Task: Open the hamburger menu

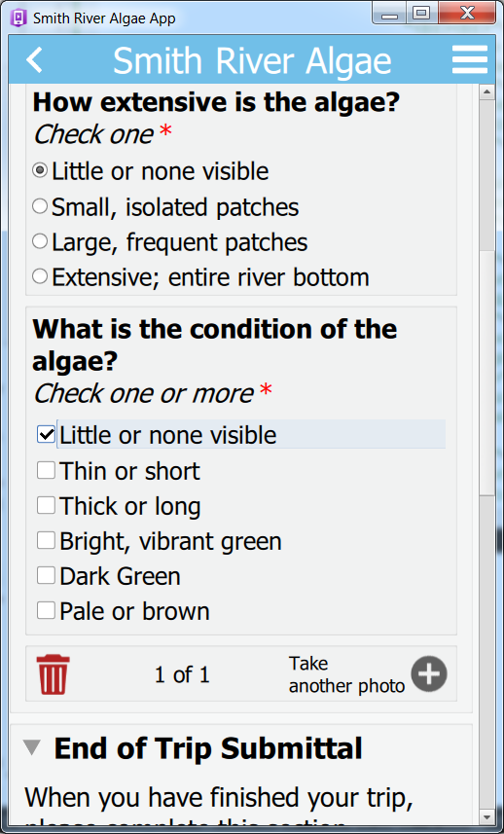Action: (x=470, y=59)
